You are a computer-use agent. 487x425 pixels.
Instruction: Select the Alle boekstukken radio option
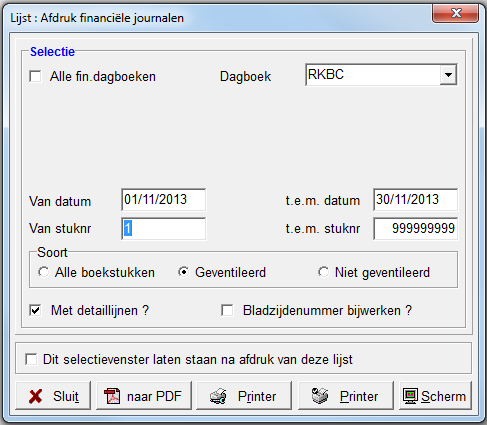(43, 272)
